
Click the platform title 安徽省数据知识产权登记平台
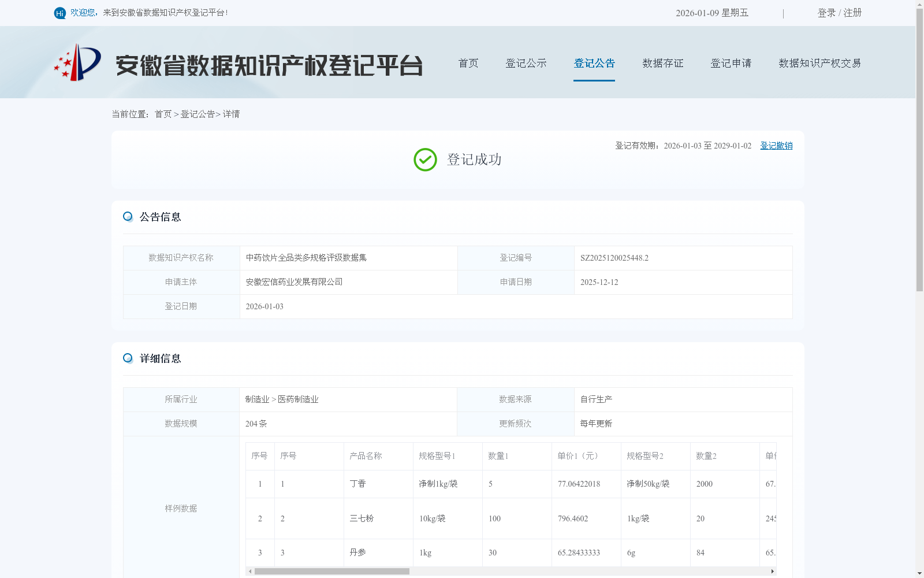pos(269,65)
